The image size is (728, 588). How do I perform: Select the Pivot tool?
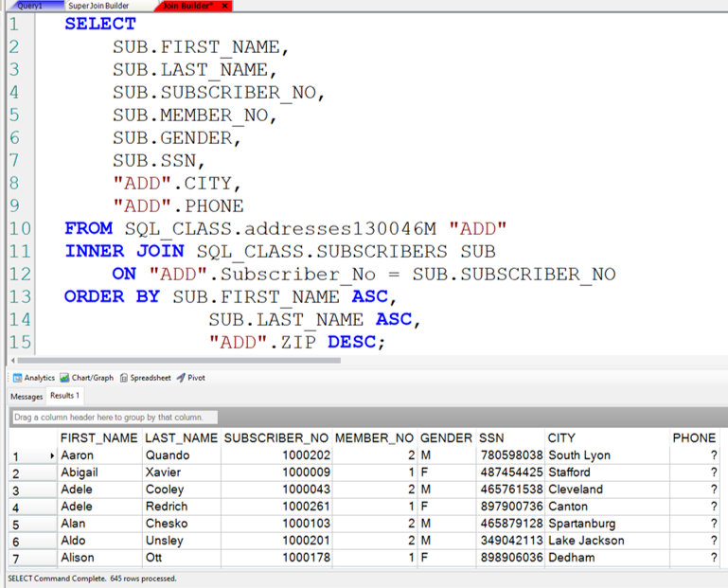[190, 378]
